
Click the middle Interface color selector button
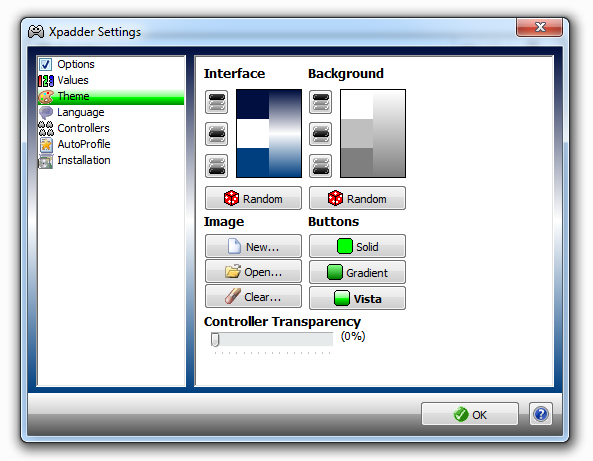217,134
